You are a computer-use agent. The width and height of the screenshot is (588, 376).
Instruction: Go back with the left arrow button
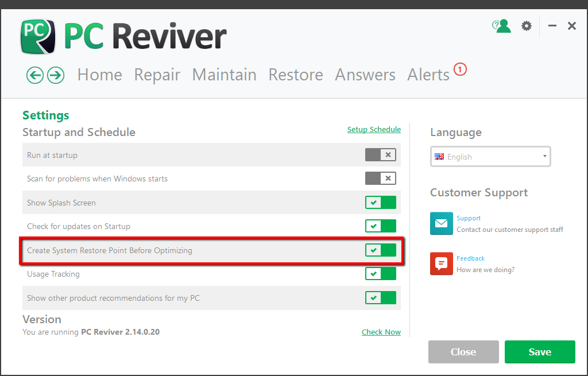click(x=35, y=75)
